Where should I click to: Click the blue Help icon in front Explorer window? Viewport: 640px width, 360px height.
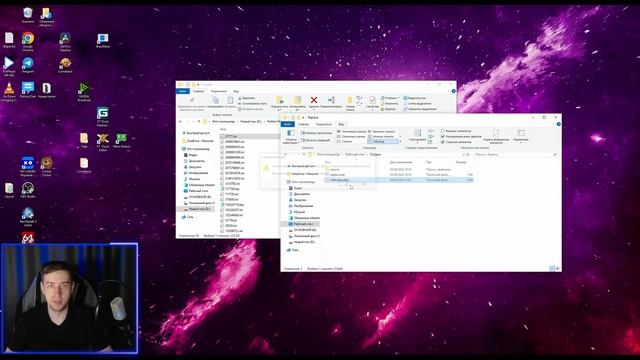point(558,124)
